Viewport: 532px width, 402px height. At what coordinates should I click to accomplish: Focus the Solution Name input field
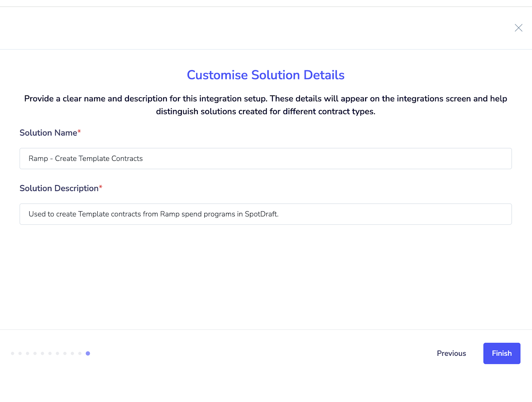(x=265, y=158)
